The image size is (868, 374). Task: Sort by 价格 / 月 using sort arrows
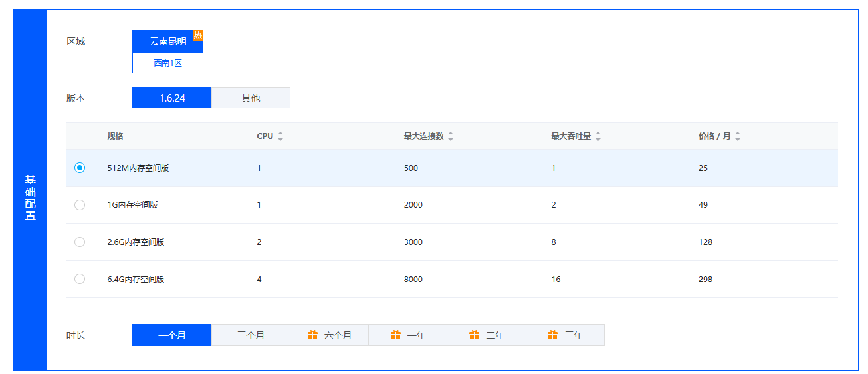tap(738, 136)
